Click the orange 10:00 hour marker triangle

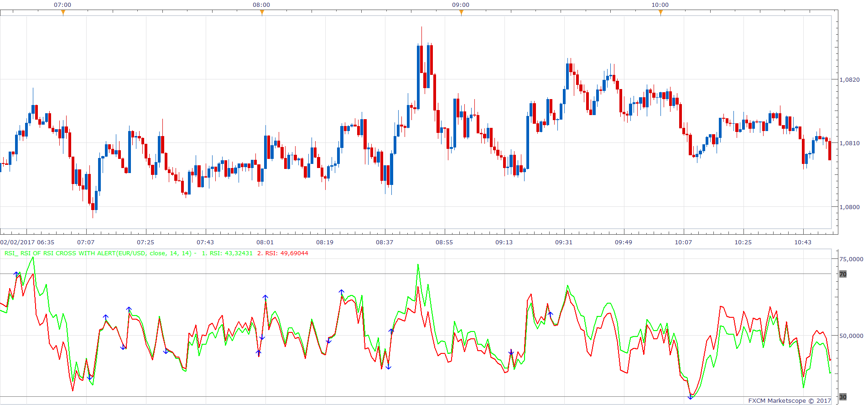660,12
